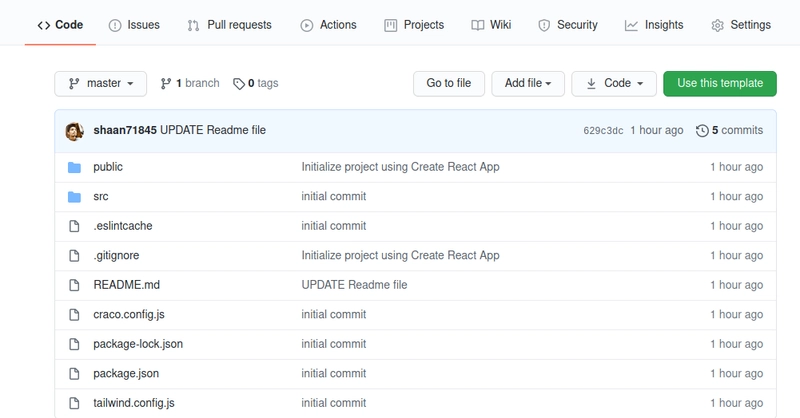The width and height of the screenshot is (800, 418).
Task: Open the README.md file
Action: pos(127,285)
